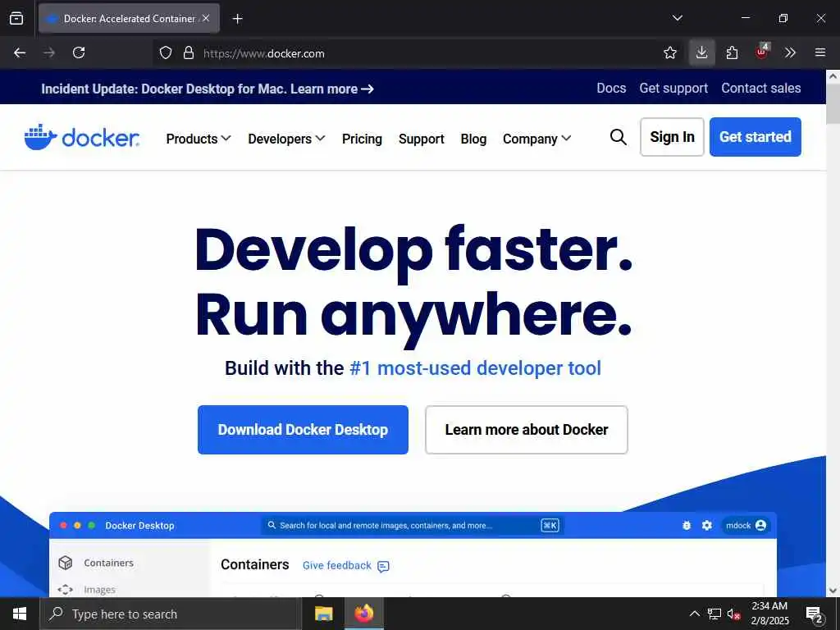Click the bug icon in the Docker Desktop preview
The image size is (840, 630).
click(687, 526)
